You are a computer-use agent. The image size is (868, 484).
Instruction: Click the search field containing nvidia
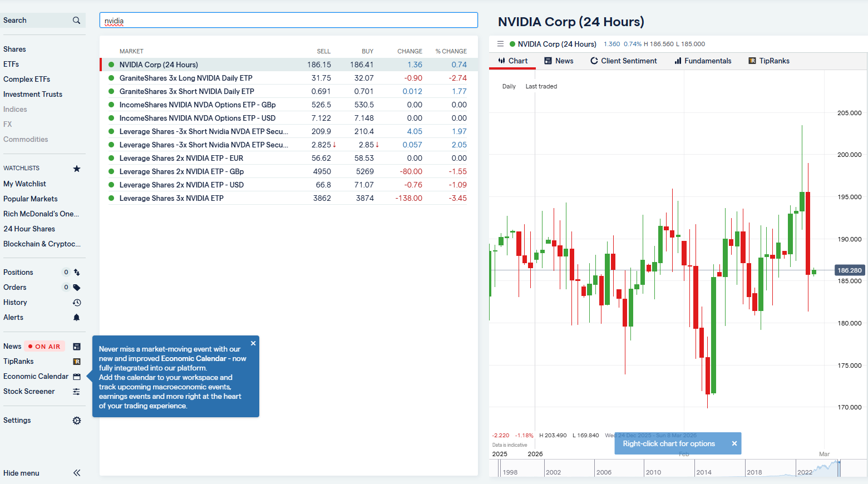click(288, 20)
